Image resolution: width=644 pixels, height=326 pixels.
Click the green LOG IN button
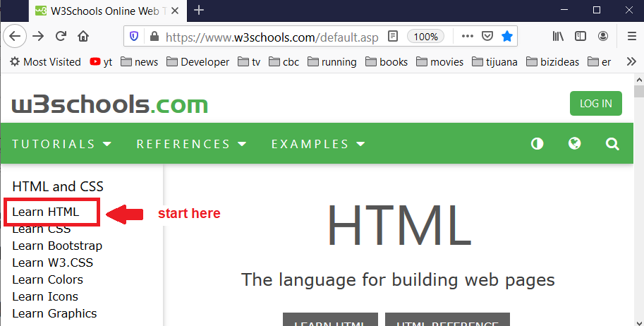(595, 103)
